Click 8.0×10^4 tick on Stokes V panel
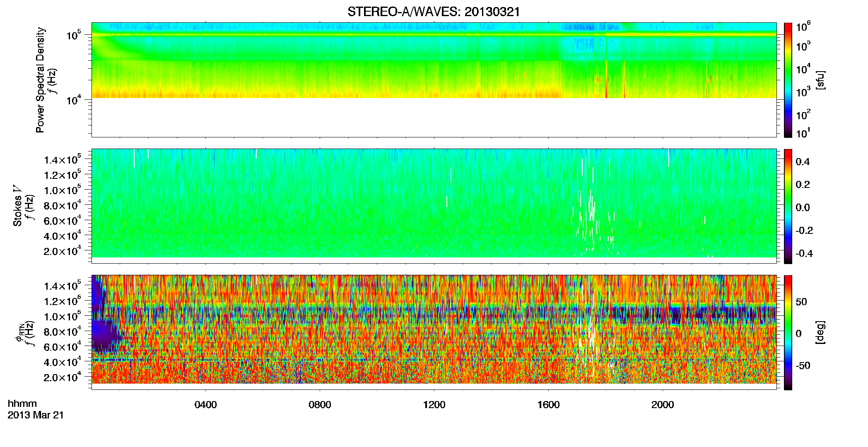 [63, 205]
